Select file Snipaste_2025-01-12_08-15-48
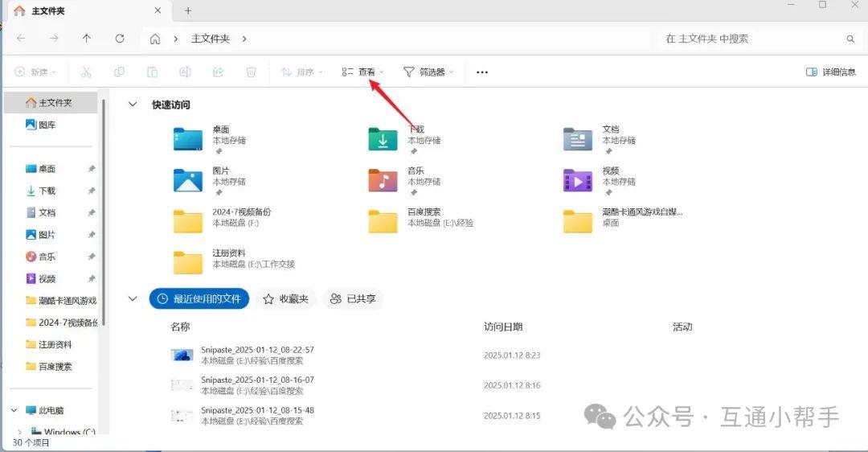The height and width of the screenshot is (452, 868). click(257, 410)
